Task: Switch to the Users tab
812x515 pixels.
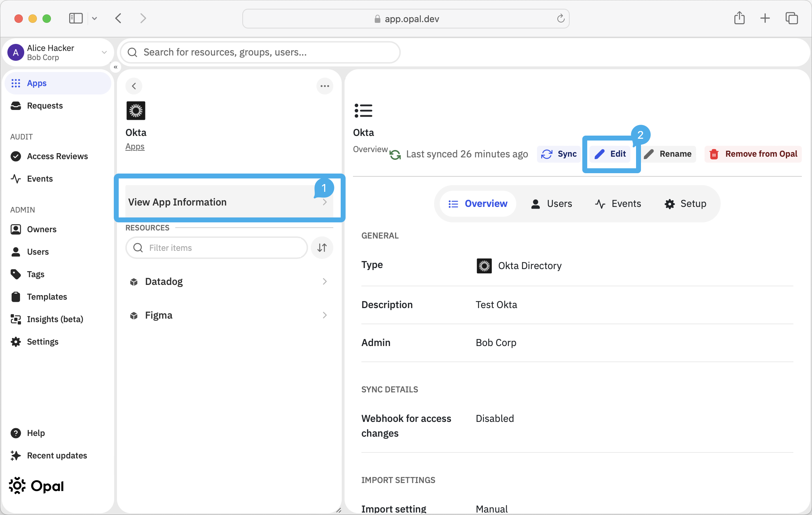Action: pyautogui.click(x=552, y=204)
